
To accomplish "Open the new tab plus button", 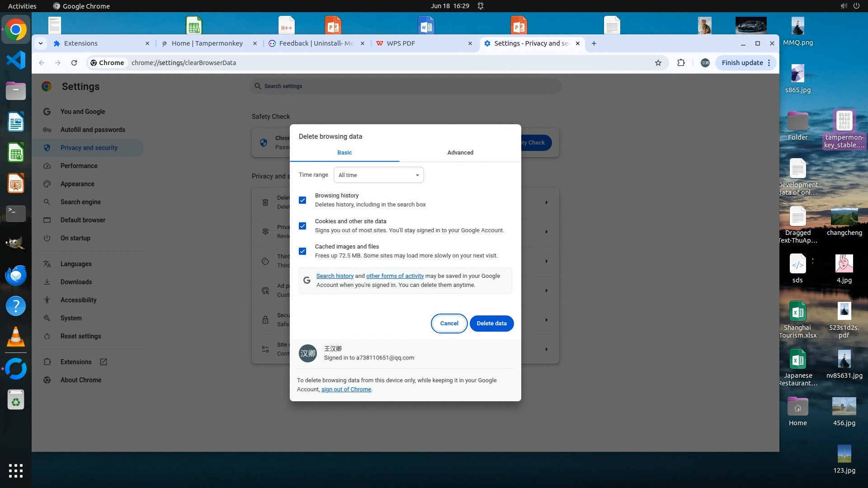I will [x=594, y=43].
